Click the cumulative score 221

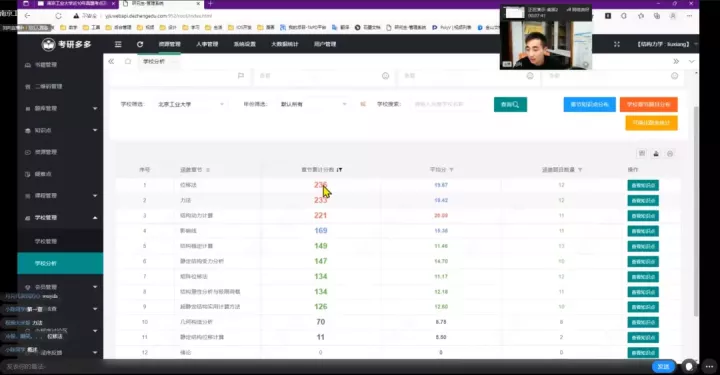click(321, 215)
